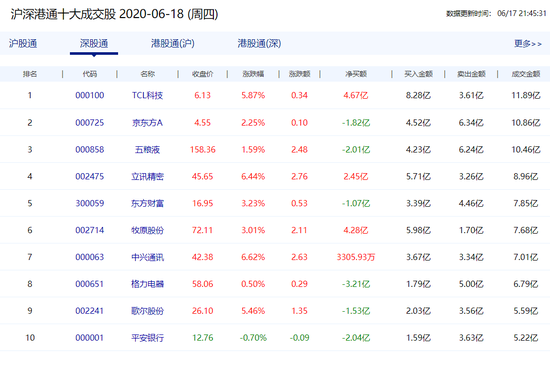Click 中兴通讯 net buy 3305.93万

pyautogui.click(x=356, y=257)
